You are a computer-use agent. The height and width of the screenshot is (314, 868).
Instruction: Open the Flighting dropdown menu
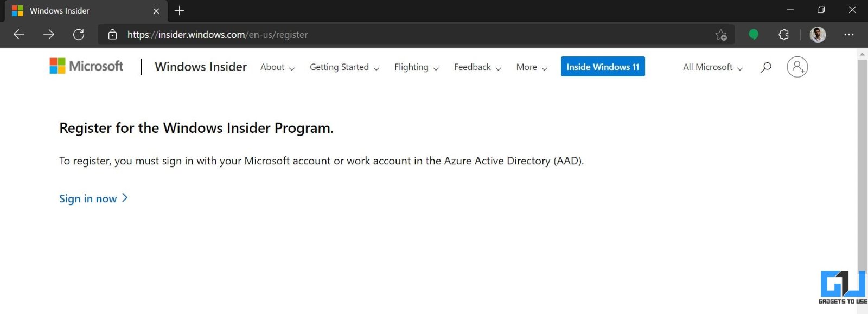pyautogui.click(x=416, y=67)
